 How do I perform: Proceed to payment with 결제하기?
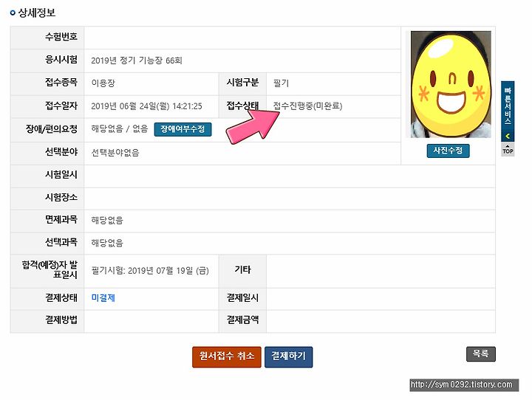click(x=288, y=356)
